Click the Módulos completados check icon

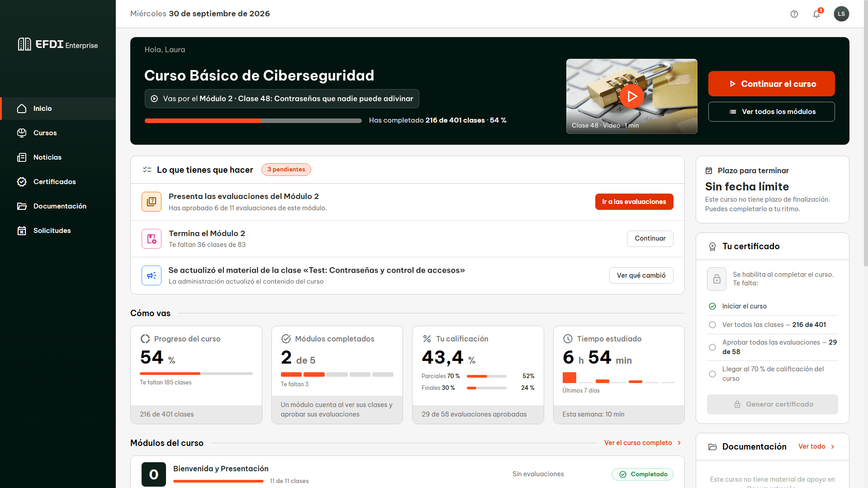[286, 339]
